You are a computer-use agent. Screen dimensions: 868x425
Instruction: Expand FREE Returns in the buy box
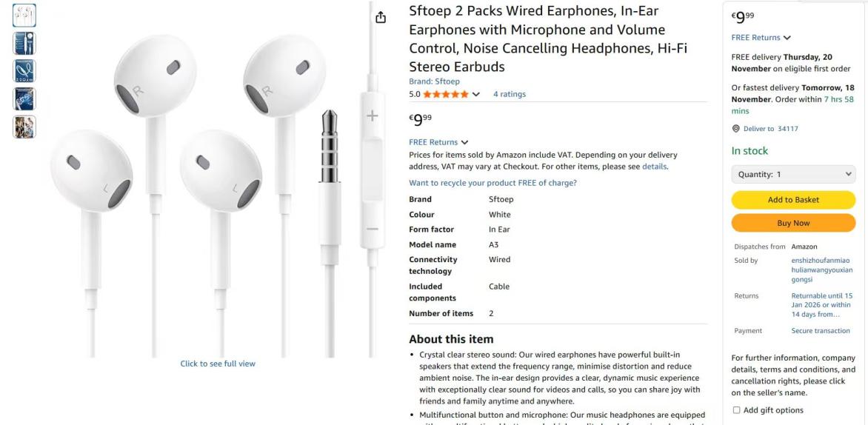pos(761,38)
